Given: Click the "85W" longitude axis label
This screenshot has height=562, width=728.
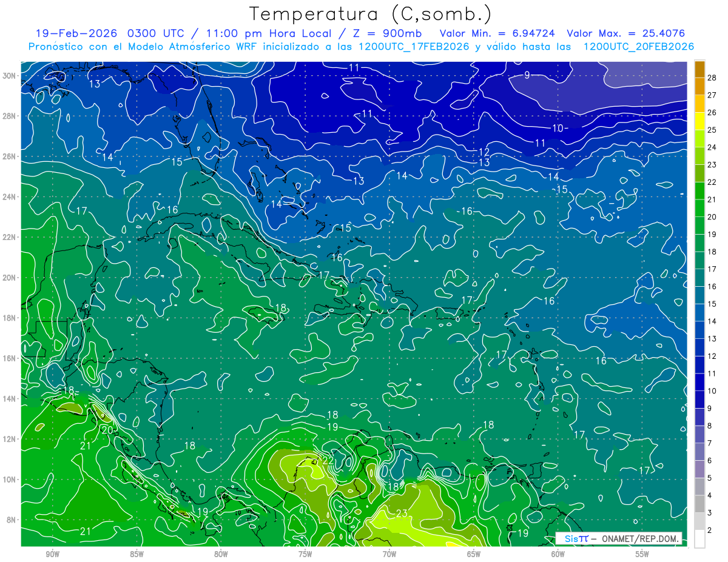Looking at the screenshot, I should pos(136,554).
